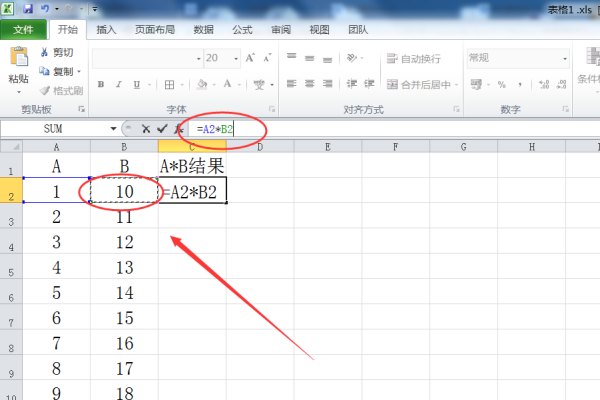The height and width of the screenshot is (400, 600).
Task: Click cell C1 containing A*B结果
Action: pos(192,166)
